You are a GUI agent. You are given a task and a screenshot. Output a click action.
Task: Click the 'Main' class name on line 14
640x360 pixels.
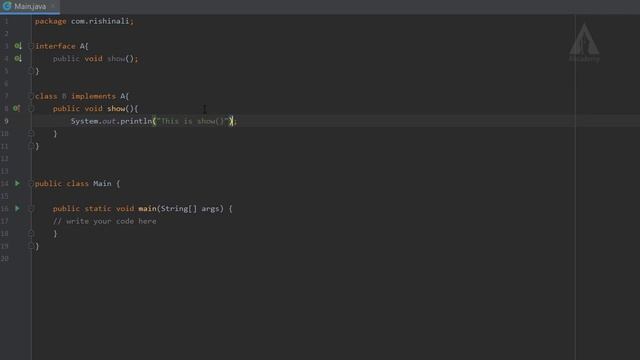tap(102, 184)
